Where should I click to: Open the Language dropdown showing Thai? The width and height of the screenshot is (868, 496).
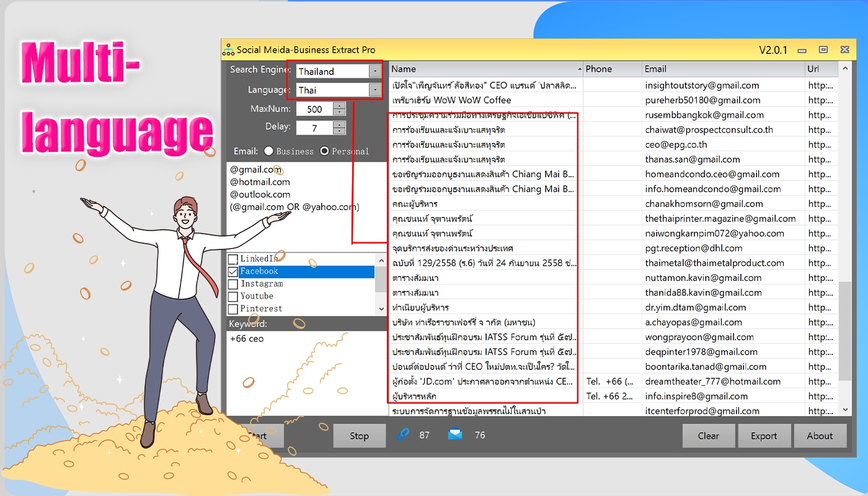pyautogui.click(x=374, y=90)
